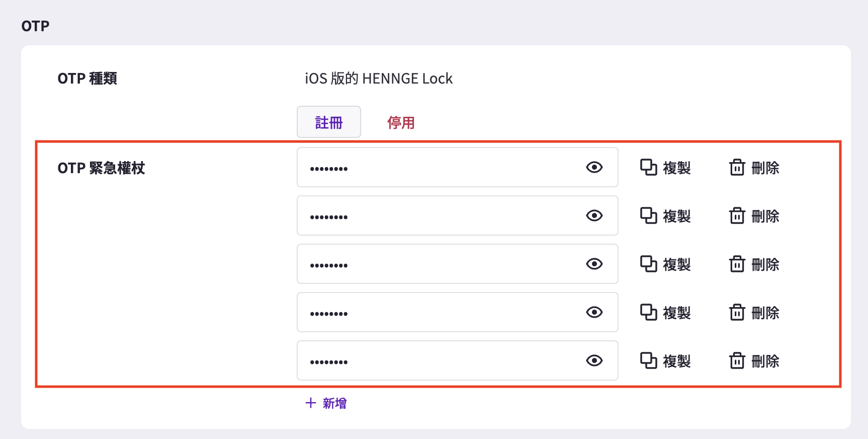Delete the fourth OTP emergency token
The width and height of the screenshot is (868, 439).
pos(754,313)
